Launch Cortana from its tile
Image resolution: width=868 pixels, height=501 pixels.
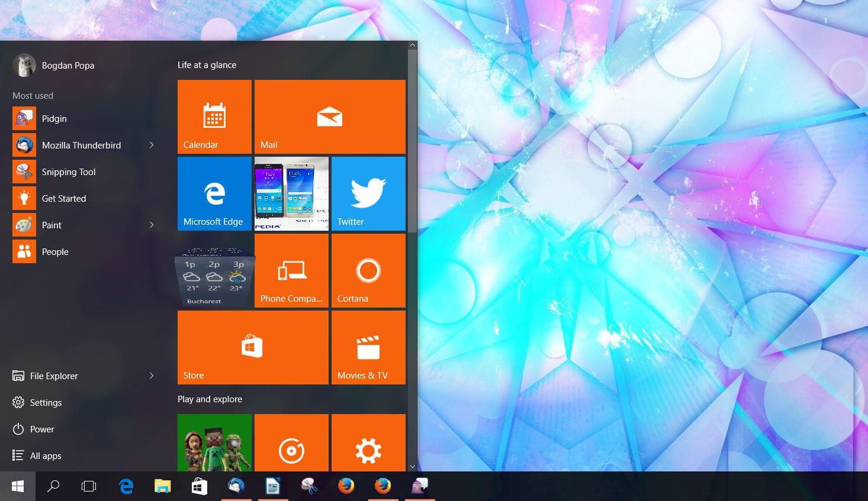368,270
